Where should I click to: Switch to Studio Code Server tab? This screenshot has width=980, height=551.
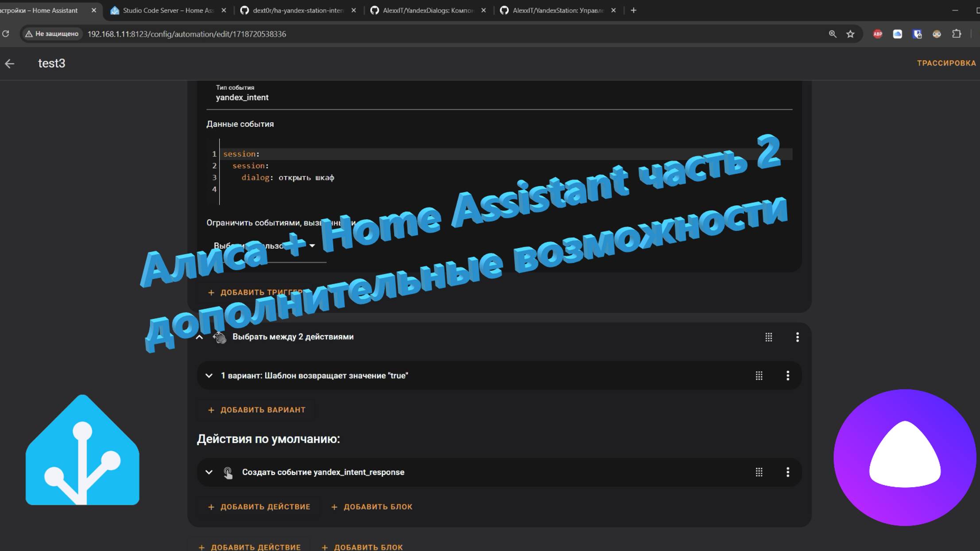point(167,10)
